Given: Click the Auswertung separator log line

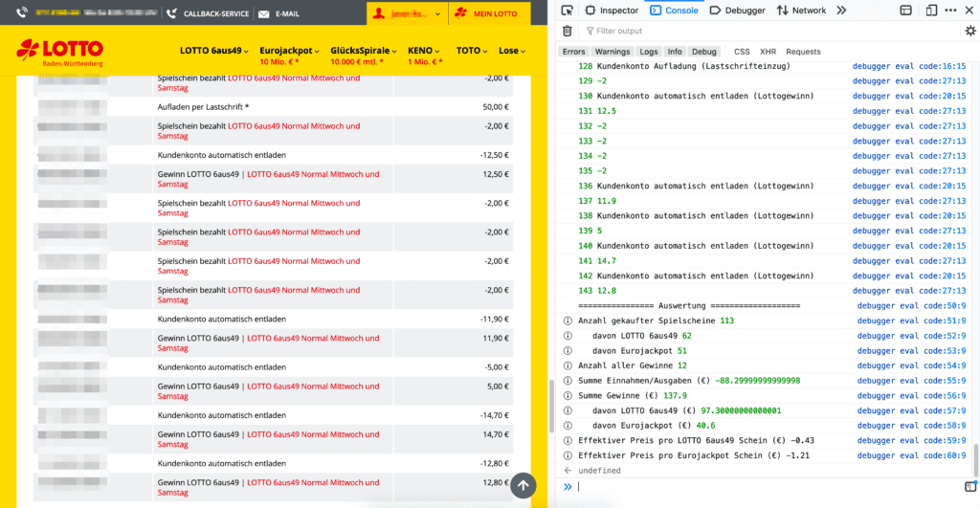Looking at the screenshot, I should (x=689, y=305).
